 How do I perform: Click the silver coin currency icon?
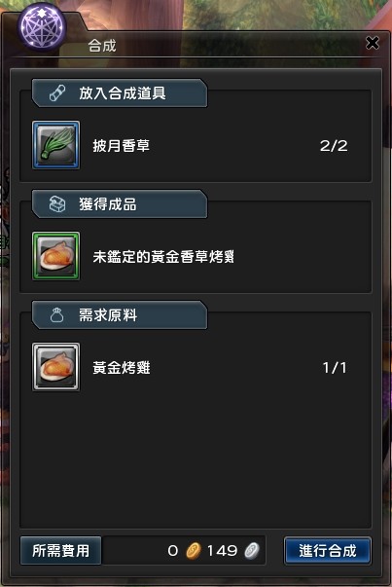(x=252, y=551)
